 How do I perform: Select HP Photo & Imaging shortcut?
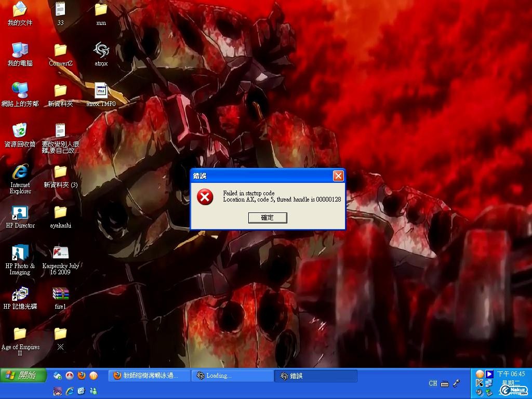pyautogui.click(x=20, y=260)
